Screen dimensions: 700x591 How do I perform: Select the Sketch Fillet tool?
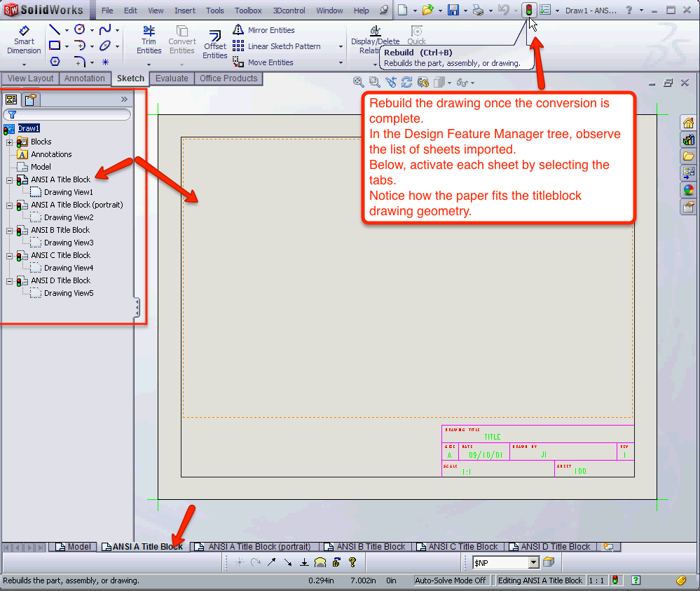coord(80,62)
